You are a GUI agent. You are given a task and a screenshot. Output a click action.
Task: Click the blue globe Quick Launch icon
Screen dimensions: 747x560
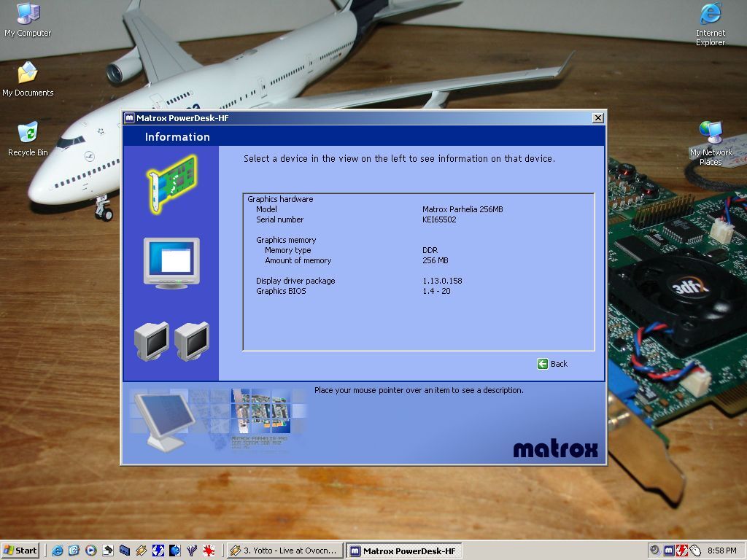pos(175,551)
